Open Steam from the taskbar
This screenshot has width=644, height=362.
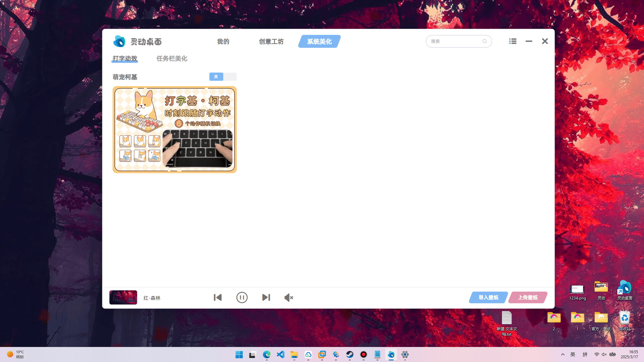tap(350, 355)
